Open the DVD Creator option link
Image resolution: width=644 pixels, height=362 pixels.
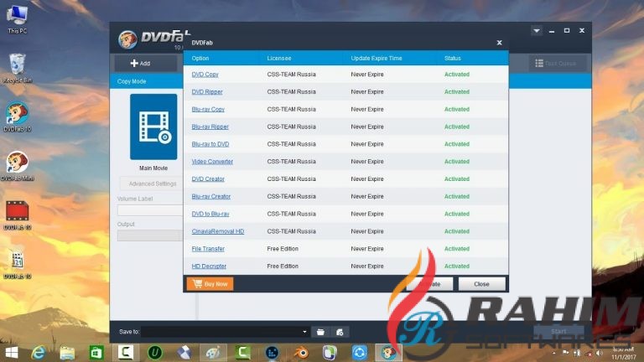click(208, 179)
